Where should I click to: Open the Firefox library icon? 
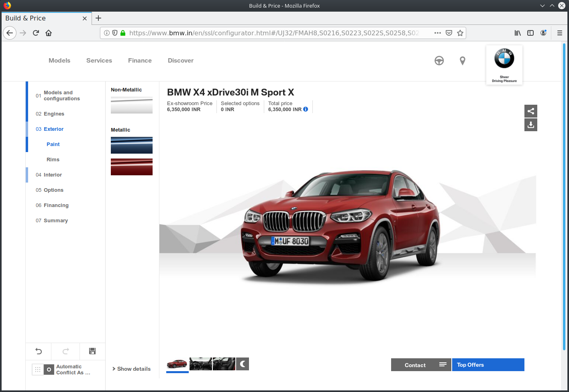pyautogui.click(x=518, y=33)
